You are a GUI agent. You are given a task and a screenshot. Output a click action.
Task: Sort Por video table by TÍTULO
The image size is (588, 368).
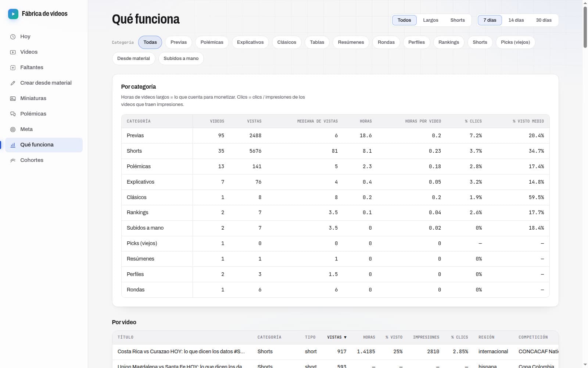point(125,337)
